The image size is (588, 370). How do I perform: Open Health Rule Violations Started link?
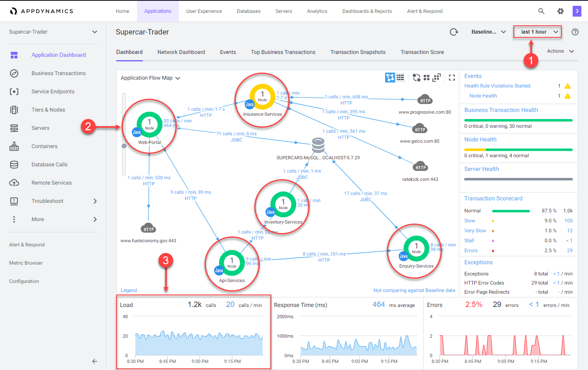(x=497, y=86)
